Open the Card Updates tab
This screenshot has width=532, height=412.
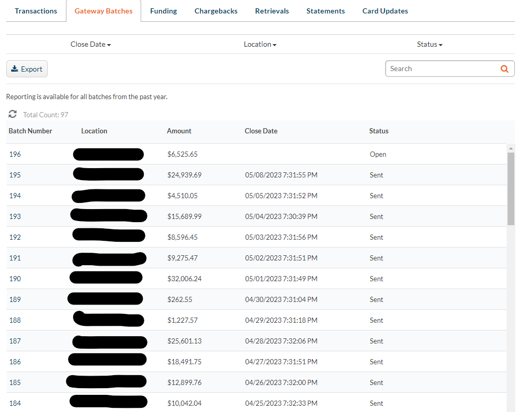click(x=385, y=11)
